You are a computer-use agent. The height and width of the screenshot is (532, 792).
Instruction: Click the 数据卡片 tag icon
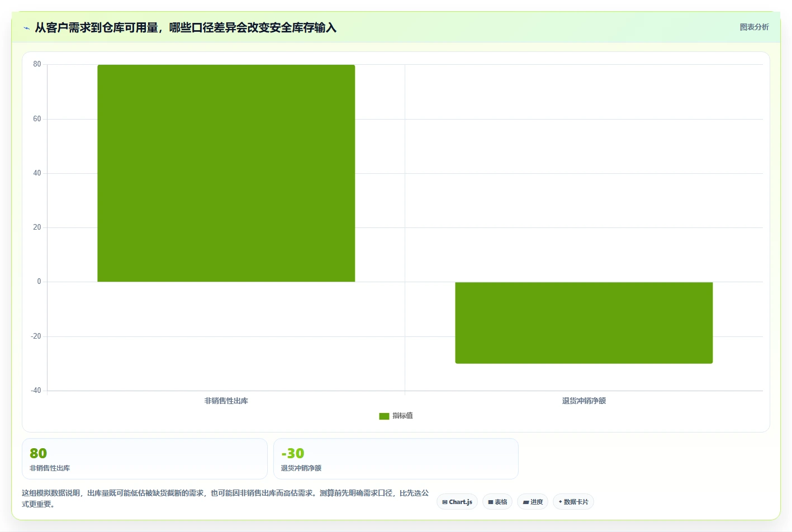[560, 502]
